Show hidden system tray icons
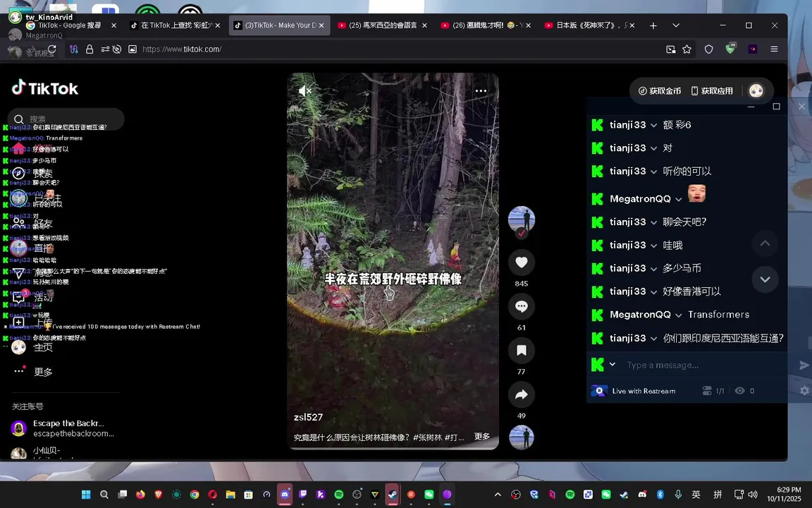 click(x=498, y=495)
